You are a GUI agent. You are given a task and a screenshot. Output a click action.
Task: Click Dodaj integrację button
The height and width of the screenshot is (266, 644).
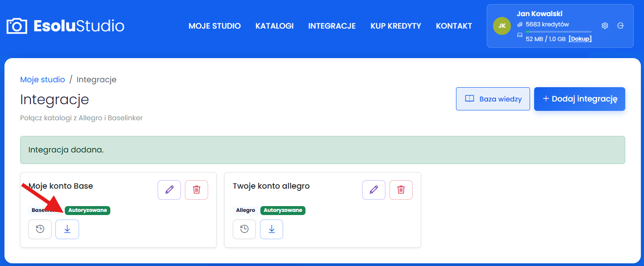tap(580, 99)
